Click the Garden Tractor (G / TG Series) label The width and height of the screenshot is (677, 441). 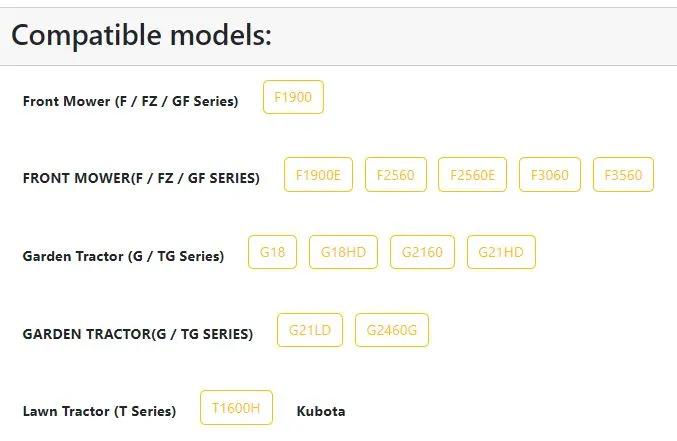point(123,256)
